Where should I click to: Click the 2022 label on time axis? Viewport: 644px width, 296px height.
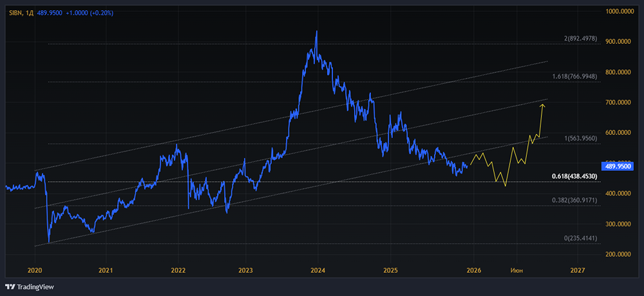(x=178, y=270)
